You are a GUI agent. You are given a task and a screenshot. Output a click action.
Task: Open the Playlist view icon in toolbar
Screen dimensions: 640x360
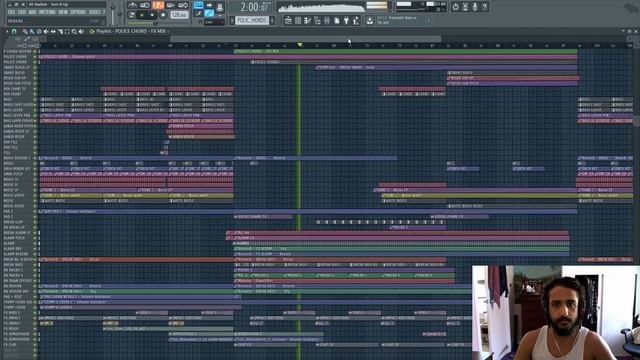tap(288, 20)
